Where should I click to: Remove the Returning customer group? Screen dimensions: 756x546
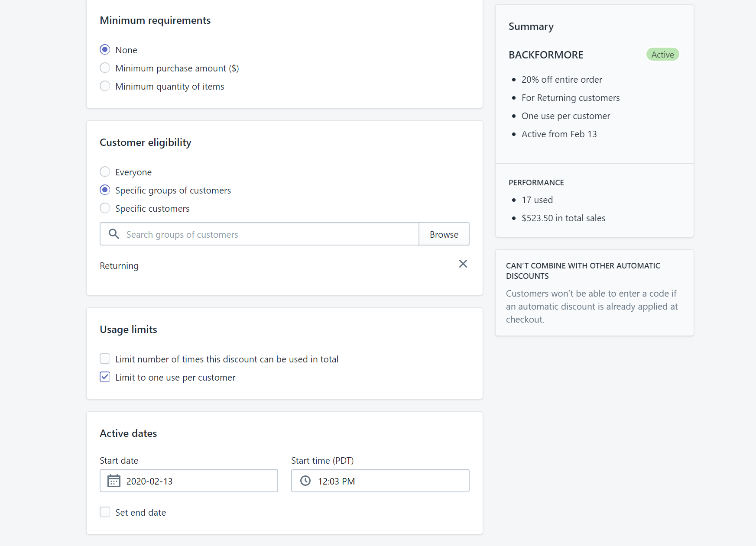coord(463,264)
